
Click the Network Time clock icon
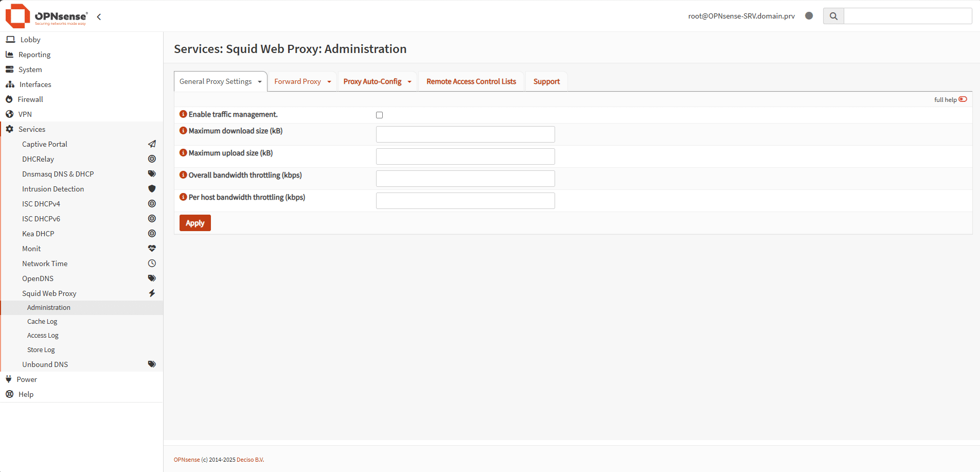click(152, 264)
